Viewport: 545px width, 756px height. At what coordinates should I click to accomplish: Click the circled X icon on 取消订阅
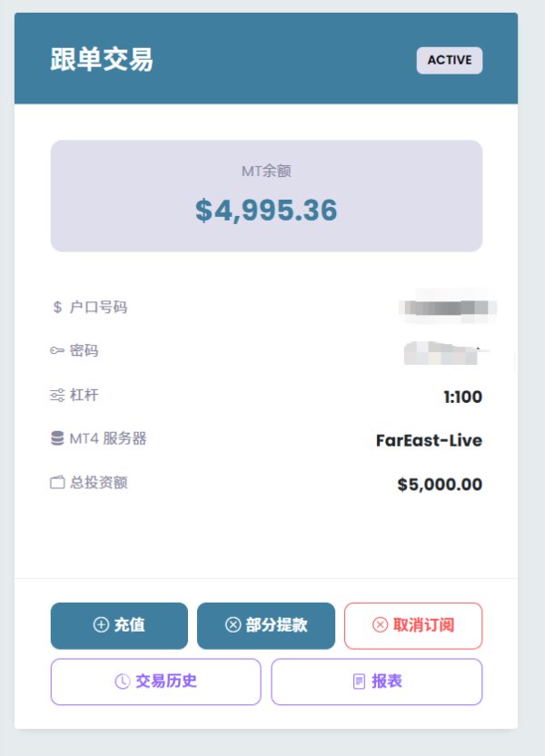pyautogui.click(x=381, y=625)
